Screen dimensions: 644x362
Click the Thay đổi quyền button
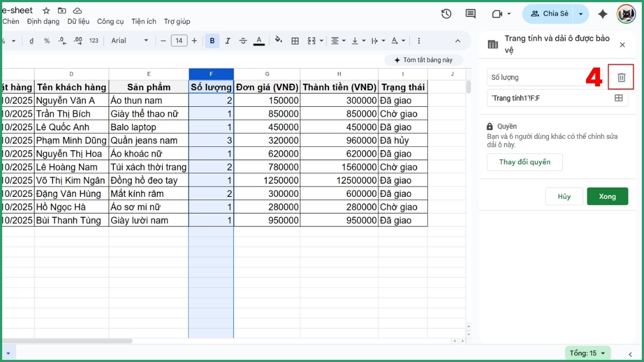coord(524,162)
